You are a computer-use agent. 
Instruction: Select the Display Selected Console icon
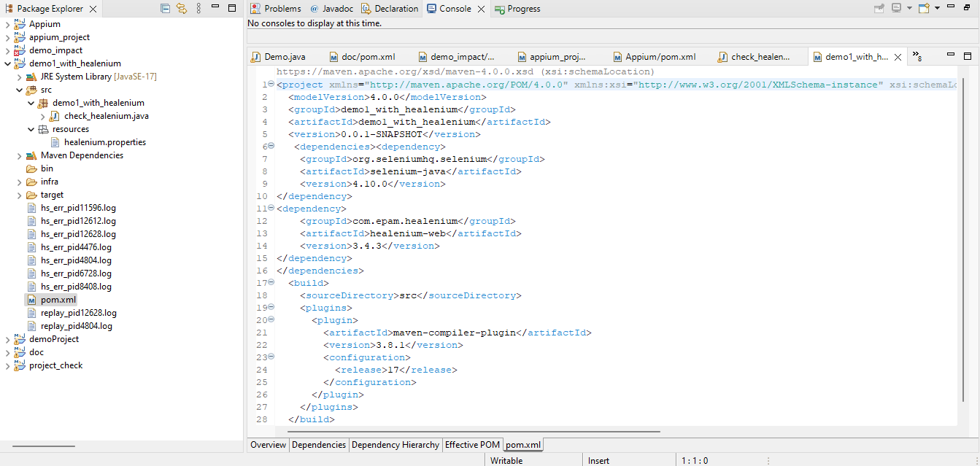(897, 8)
